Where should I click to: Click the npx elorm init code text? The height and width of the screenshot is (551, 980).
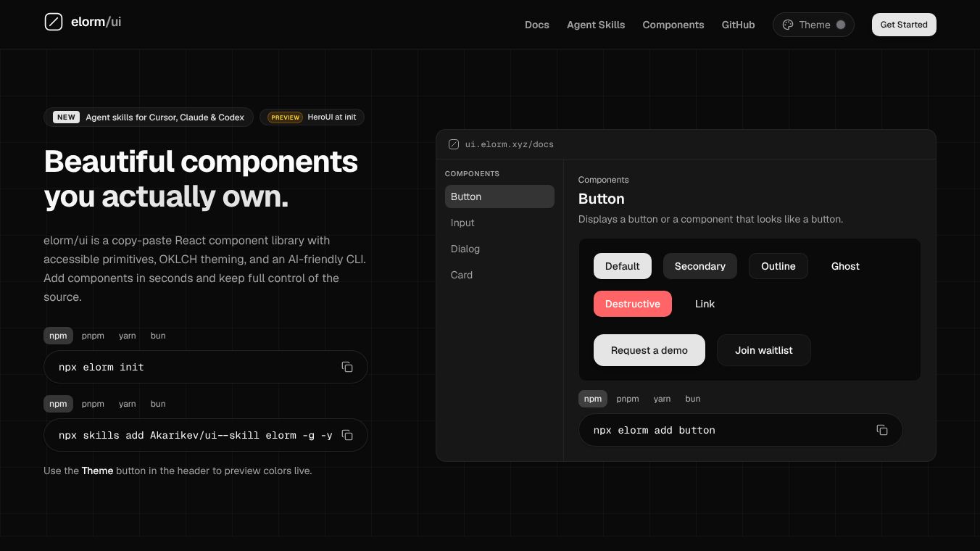tap(101, 367)
